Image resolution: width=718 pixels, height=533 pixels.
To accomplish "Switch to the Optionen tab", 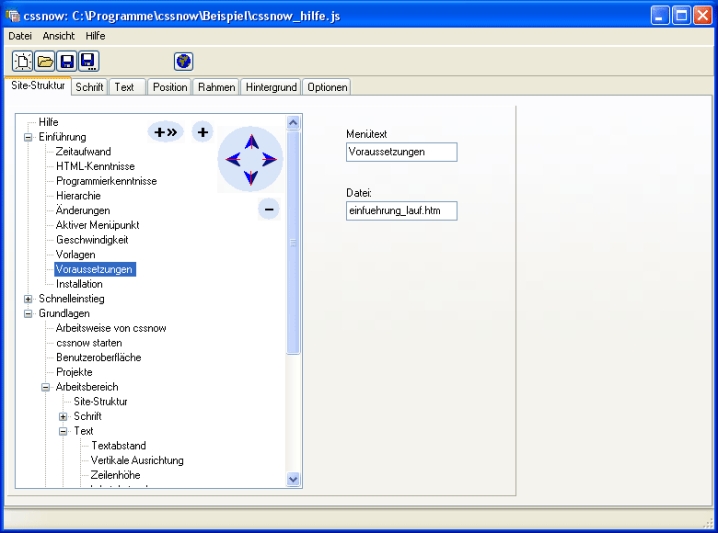I will 327,87.
